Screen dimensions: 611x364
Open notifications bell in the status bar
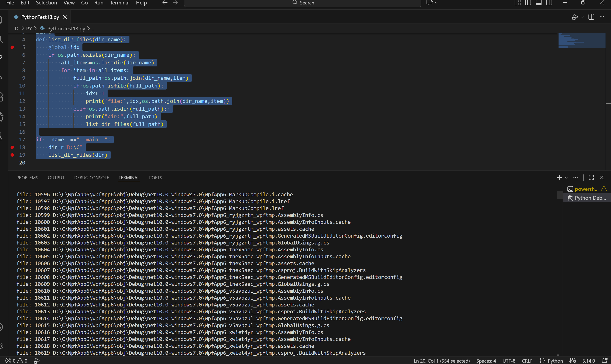point(605,361)
